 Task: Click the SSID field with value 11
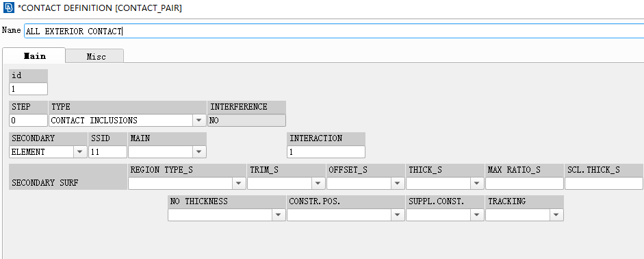pyautogui.click(x=107, y=152)
